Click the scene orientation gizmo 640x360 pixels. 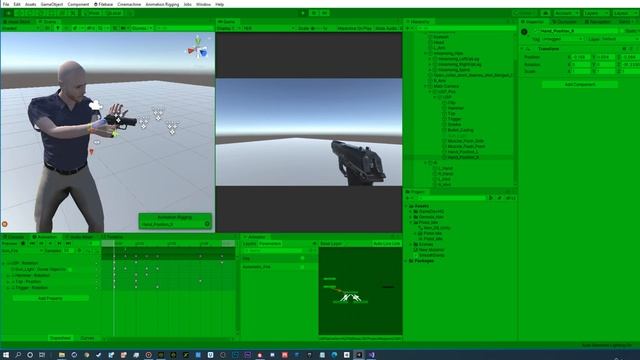click(198, 49)
